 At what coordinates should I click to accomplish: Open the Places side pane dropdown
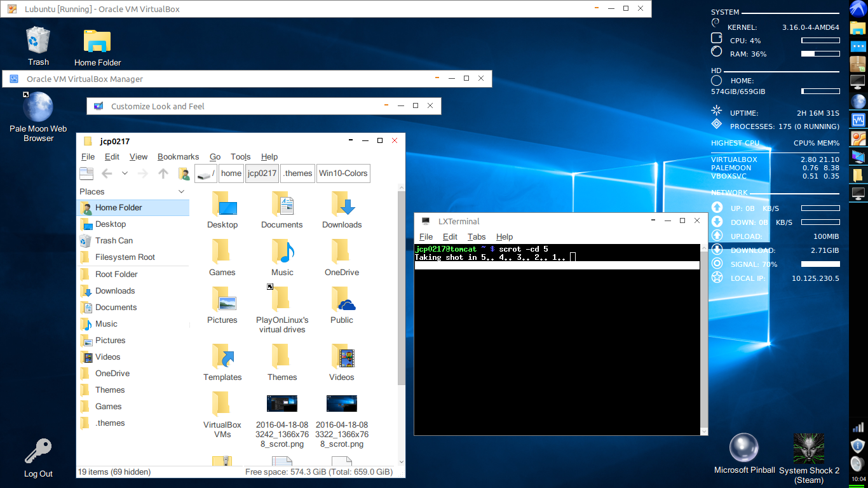[182, 192]
